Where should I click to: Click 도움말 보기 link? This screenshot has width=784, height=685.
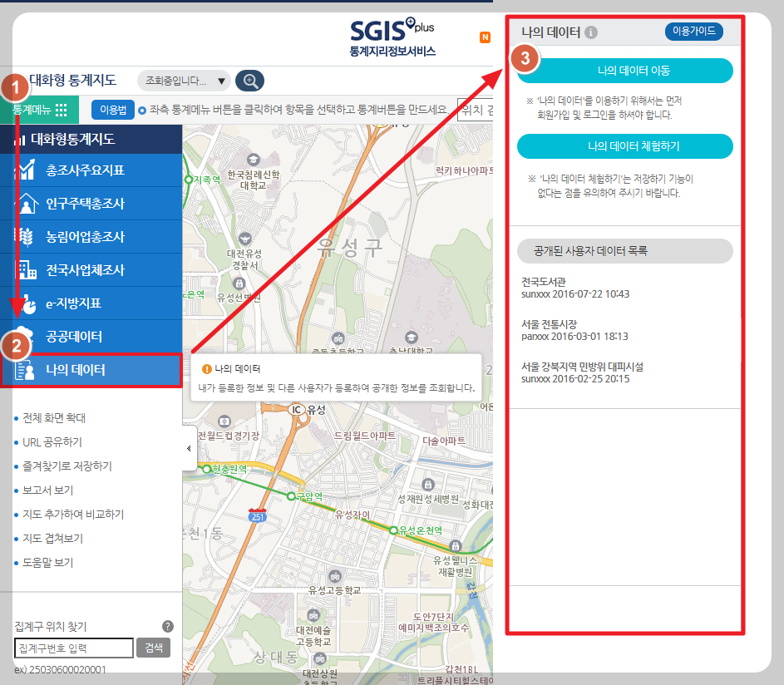click(48, 563)
